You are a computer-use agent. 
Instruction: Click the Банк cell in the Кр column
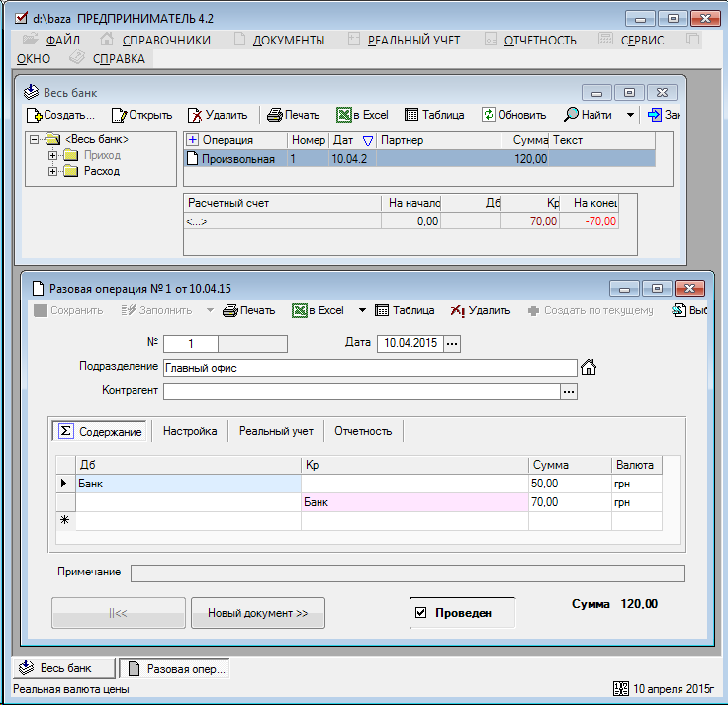[414, 502]
